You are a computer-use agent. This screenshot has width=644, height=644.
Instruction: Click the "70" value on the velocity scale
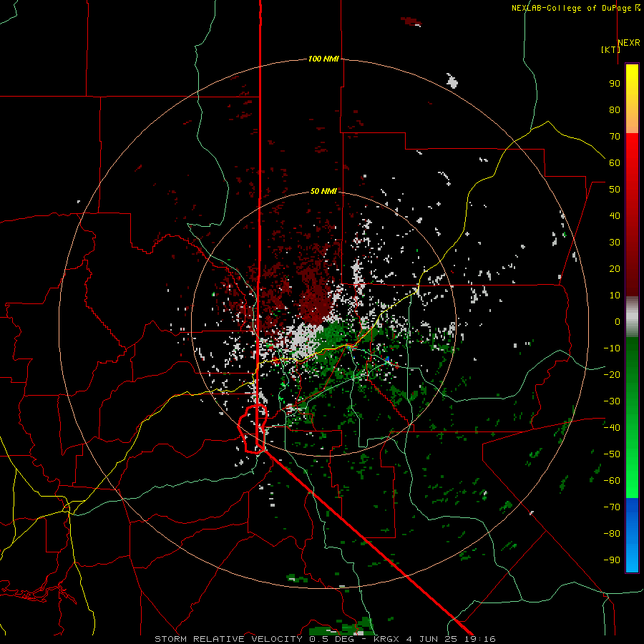tap(615, 137)
